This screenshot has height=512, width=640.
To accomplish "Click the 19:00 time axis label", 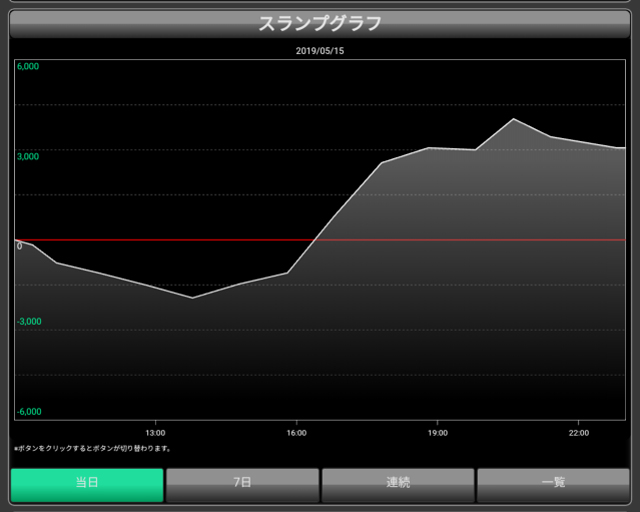I will 437,433.
